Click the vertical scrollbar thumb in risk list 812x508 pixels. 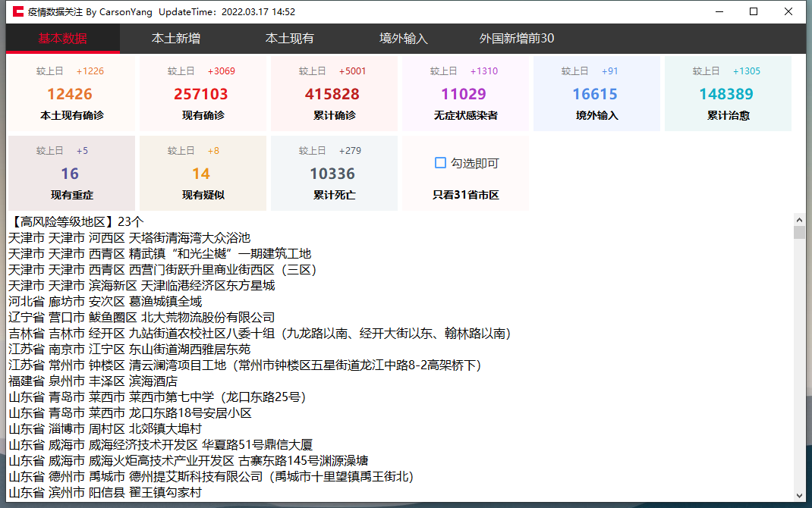click(799, 232)
